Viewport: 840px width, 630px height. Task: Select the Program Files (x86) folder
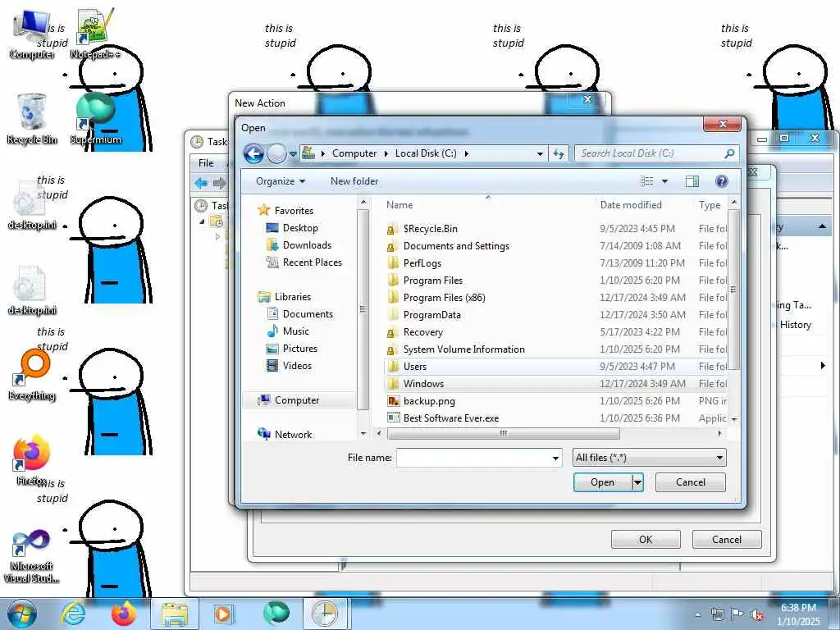click(x=444, y=298)
